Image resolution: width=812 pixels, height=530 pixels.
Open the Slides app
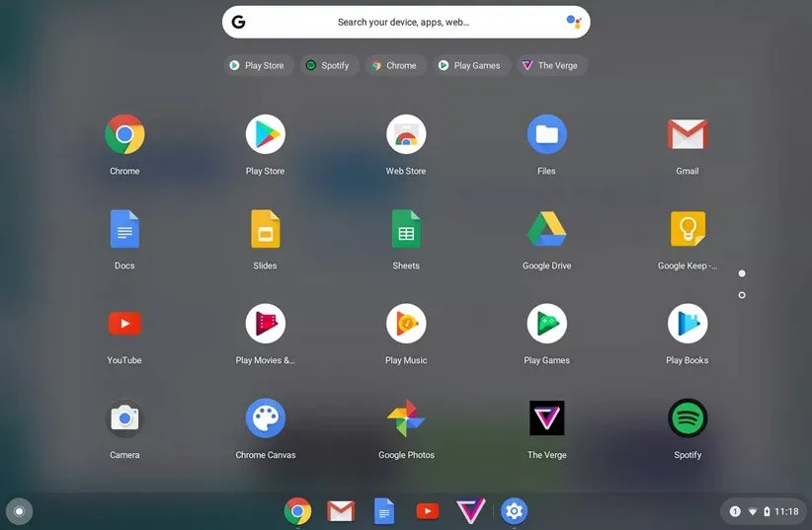point(265,230)
